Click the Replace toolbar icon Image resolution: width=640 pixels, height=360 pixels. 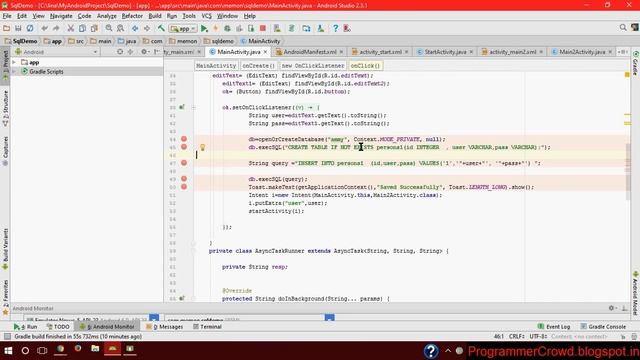[x=120, y=28]
